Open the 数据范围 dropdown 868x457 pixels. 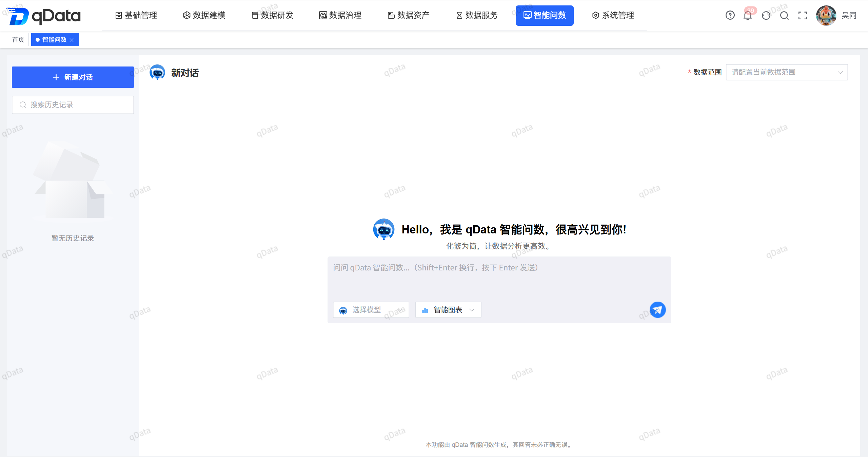click(x=787, y=72)
